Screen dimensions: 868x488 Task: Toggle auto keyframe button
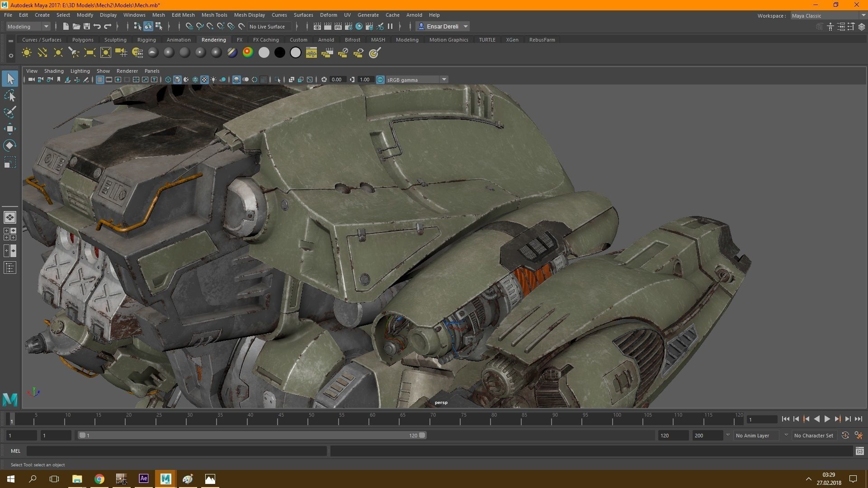click(x=845, y=436)
